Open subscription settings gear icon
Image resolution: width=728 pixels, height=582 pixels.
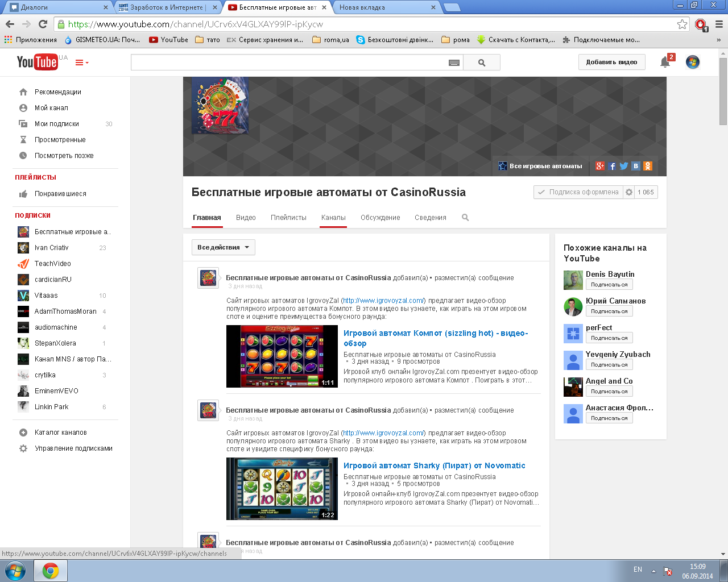coord(629,192)
